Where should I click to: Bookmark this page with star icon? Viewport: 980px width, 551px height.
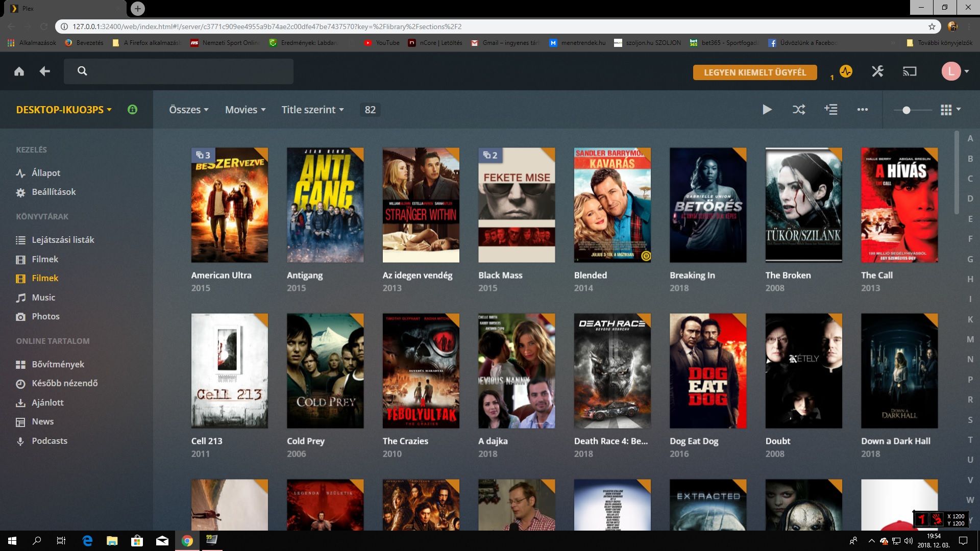click(932, 27)
